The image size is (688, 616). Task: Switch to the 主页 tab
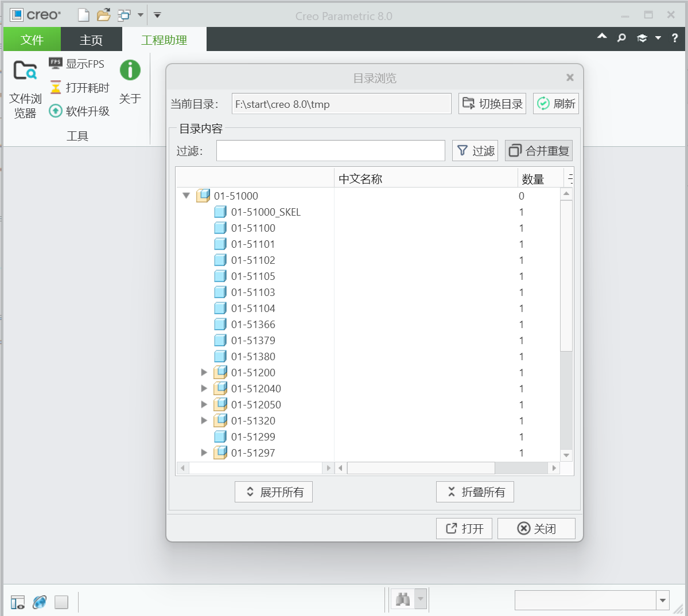[x=91, y=40]
